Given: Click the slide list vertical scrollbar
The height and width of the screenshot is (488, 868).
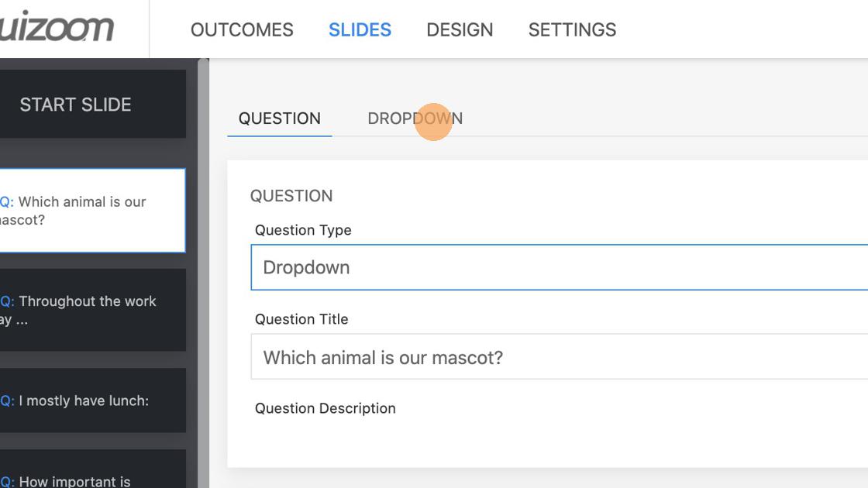Looking at the screenshot, I should pyautogui.click(x=203, y=271).
